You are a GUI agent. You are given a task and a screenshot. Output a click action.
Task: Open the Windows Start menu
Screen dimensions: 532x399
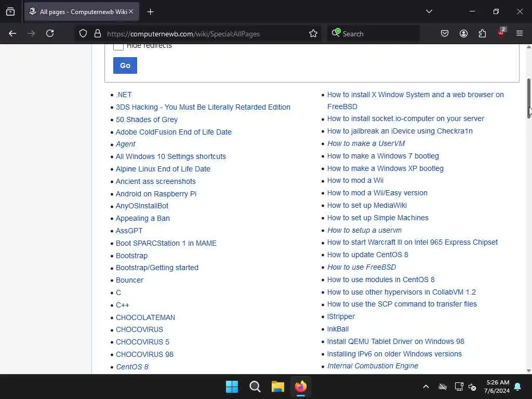232,387
